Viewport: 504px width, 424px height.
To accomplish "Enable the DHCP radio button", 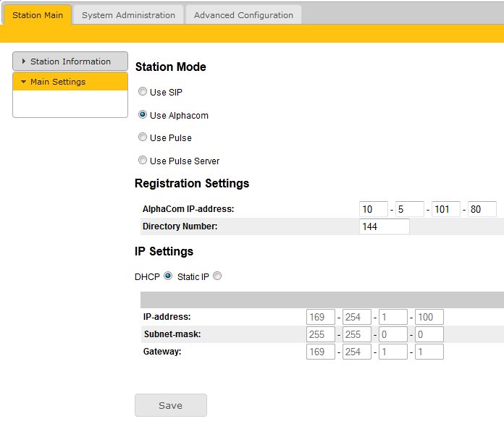I will click(168, 276).
